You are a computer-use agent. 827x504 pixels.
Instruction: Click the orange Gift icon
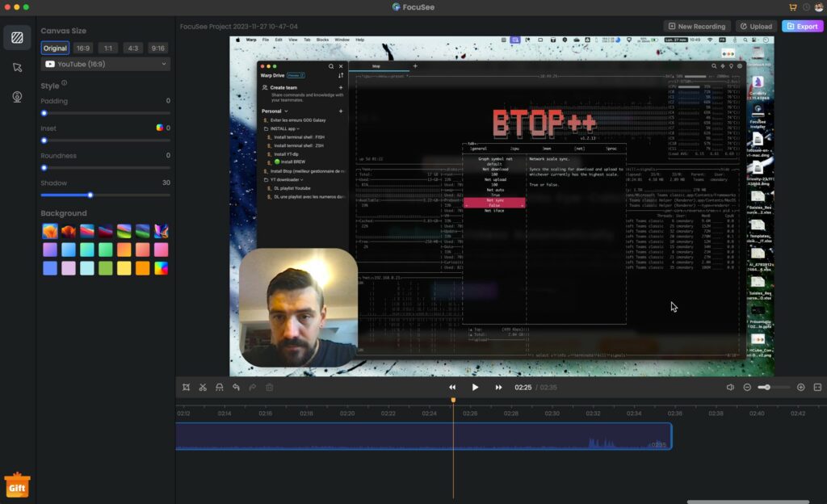17,485
